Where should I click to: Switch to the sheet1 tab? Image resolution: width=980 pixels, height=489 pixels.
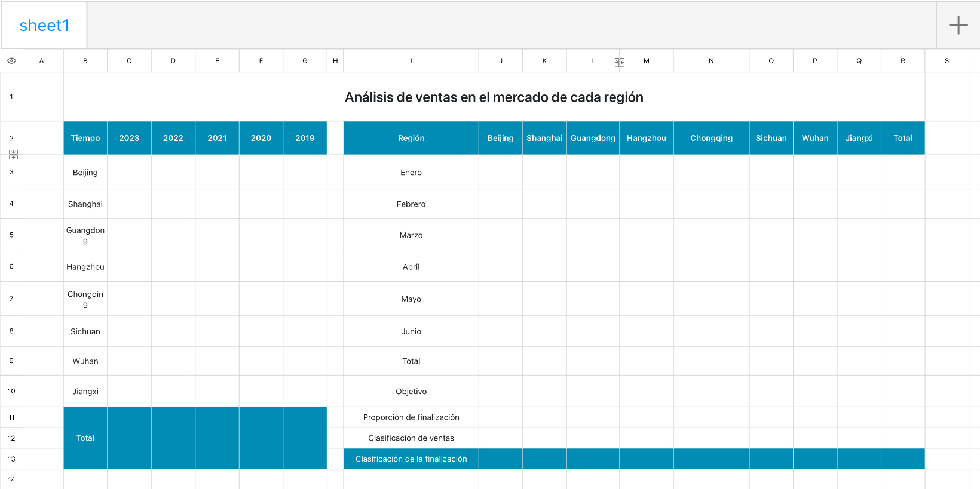pos(44,25)
